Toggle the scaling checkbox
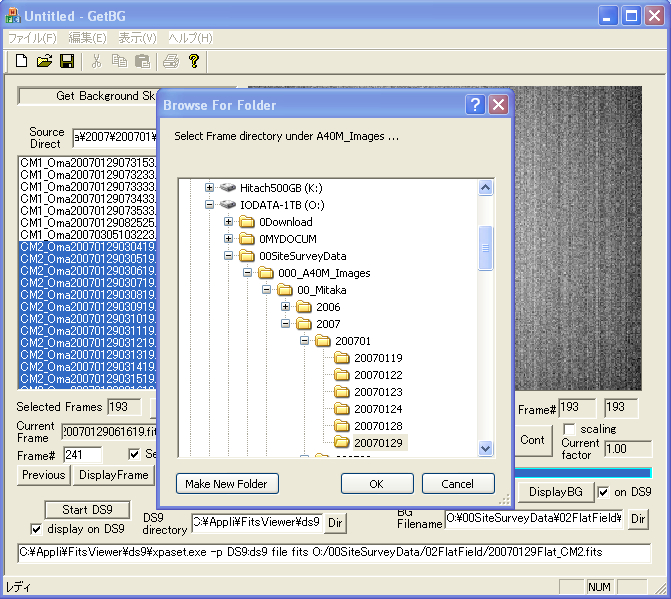This screenshot has height=599, width=671. pyautogui.click(x=569, y=429)
